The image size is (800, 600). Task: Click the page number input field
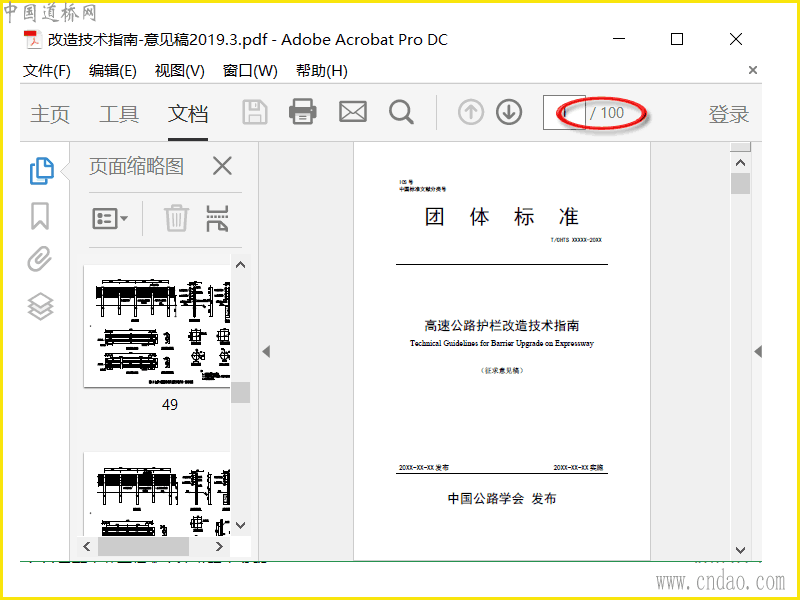coord(564,112)
